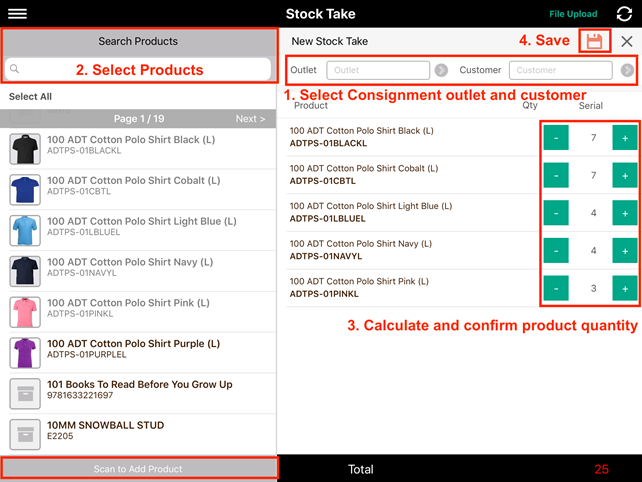This screenshot has height=482, width=642.
Task: Select purple polo shirt thumbnail
Action: point(25,353)
